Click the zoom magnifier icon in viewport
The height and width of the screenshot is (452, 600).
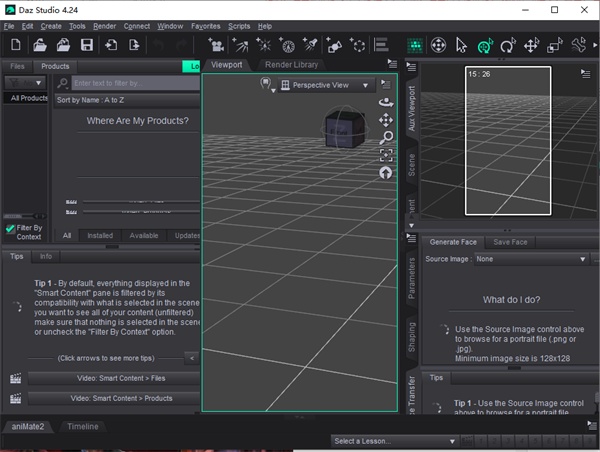pos(386,137)
